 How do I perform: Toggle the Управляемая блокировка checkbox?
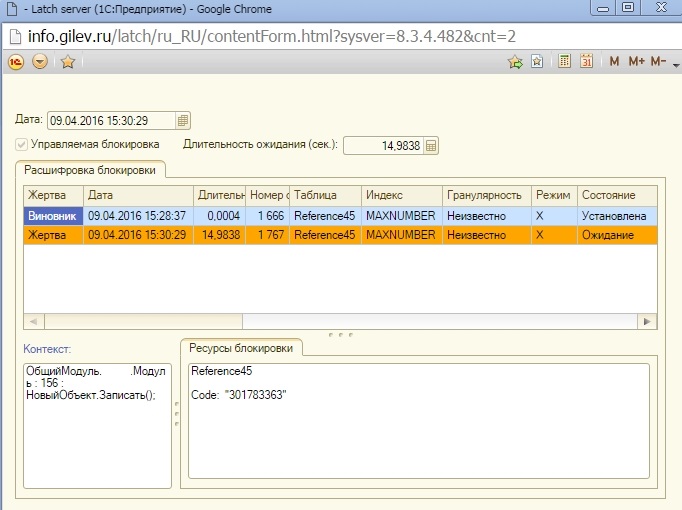coord(22,144)
